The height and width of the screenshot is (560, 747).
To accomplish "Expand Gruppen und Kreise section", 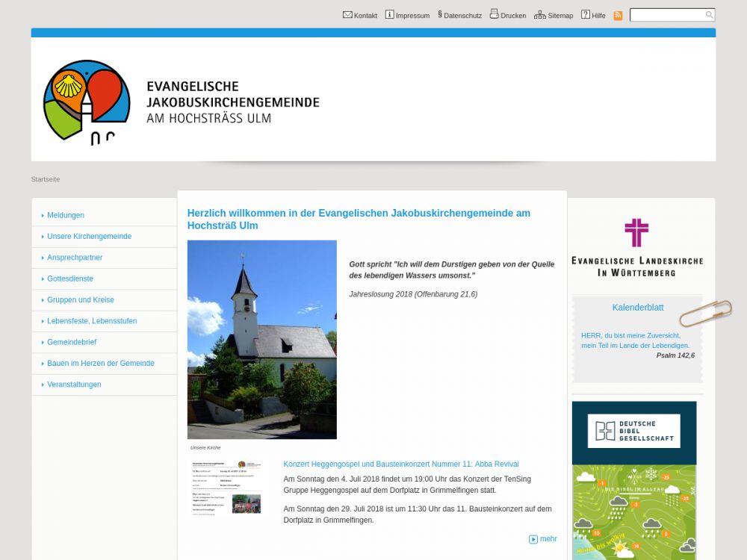I will click(x=81, y=299).
